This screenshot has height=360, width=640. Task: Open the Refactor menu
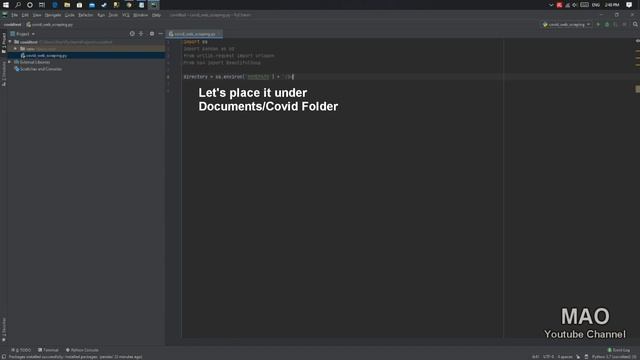pyautogui.click(x=86, y=15)
